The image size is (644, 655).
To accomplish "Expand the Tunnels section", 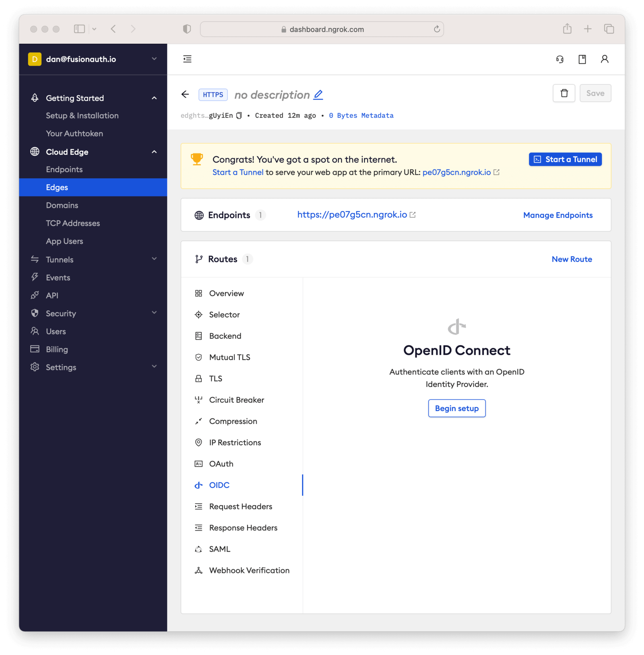I will point(154,259).
